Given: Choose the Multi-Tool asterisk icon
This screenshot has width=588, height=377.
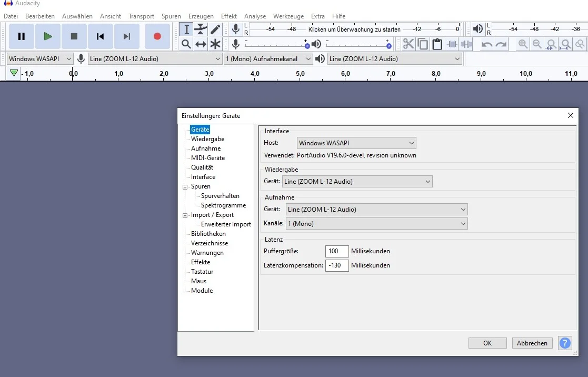Looking at the screenshot, I should pyautogui.click(x=215, y=44).
